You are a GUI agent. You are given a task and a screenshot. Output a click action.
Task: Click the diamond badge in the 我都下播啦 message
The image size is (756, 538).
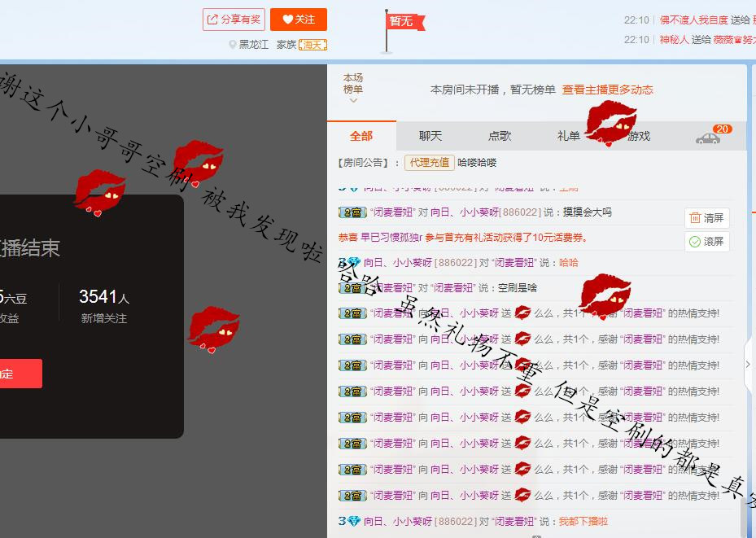349,521
